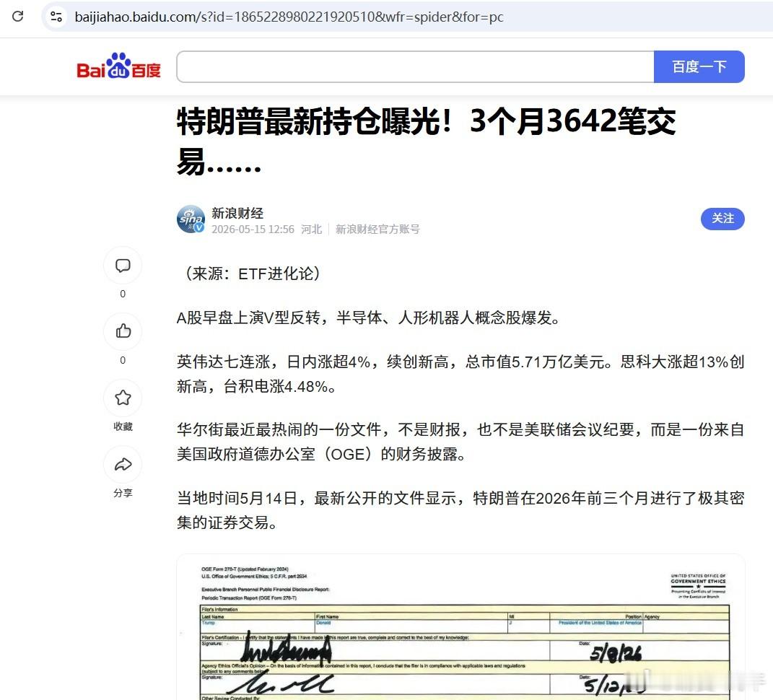Focus the Baidu search input box

(415, 66)
